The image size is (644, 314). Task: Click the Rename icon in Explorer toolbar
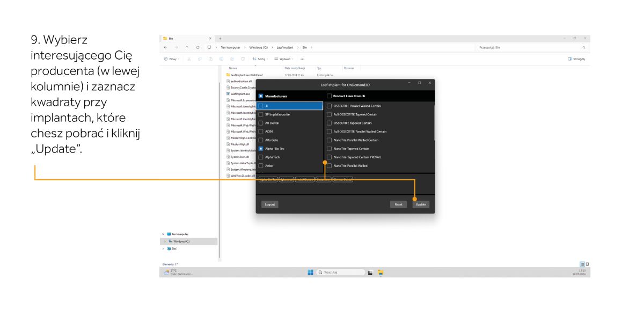[222, 59]
